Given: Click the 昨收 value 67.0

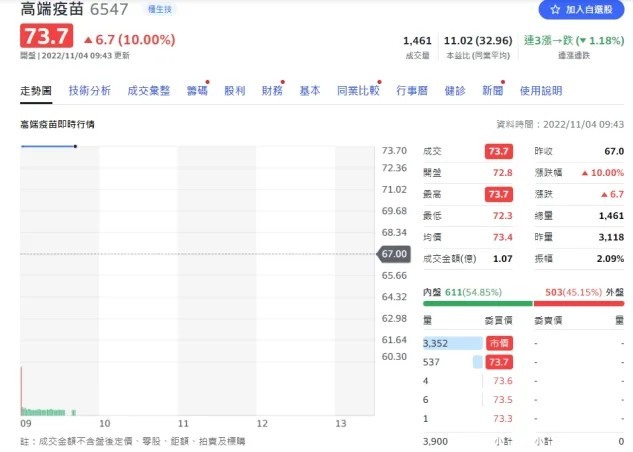Looking at the screenshot, I should [614, 151].
